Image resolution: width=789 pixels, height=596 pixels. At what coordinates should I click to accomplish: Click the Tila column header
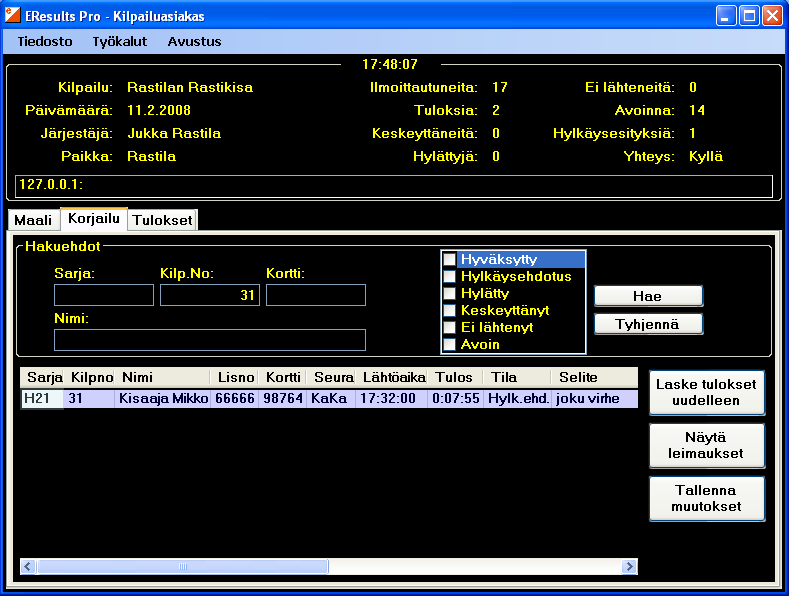(517, 377)
